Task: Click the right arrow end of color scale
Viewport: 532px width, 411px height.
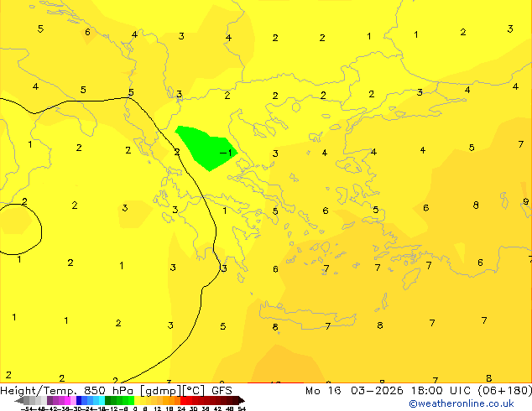Action: [242, 401]
